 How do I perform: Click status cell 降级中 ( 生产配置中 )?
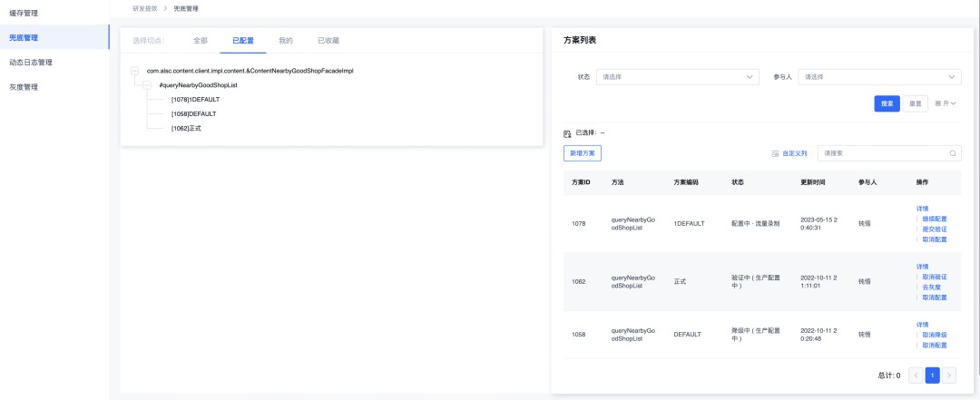(x=754, y=335)
